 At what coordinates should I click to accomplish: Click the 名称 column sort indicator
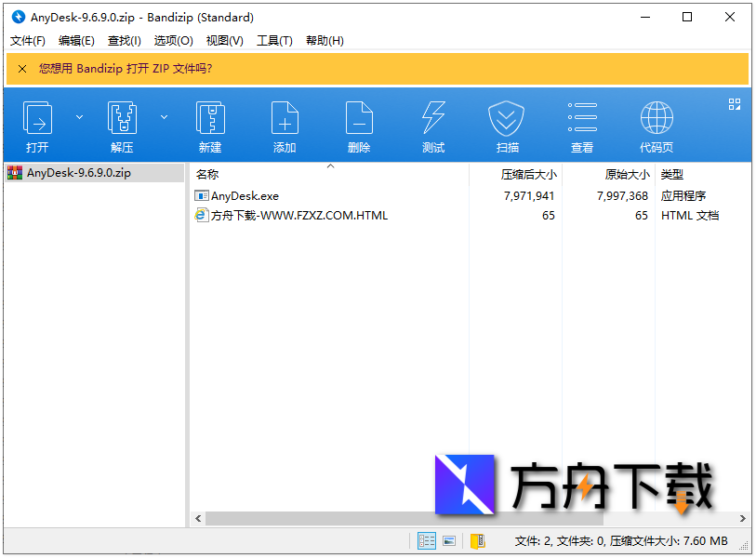[x=330, y=165]
